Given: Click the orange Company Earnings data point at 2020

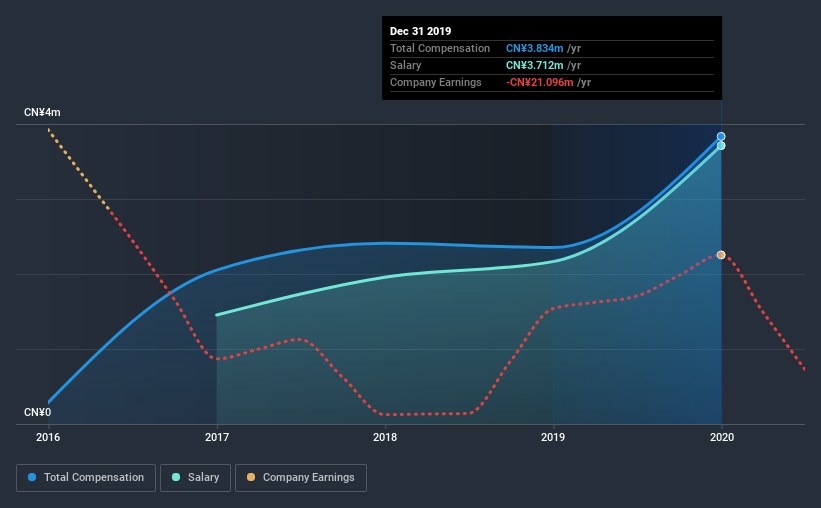Looking at the screenshot, I should [x=721, y=255].
